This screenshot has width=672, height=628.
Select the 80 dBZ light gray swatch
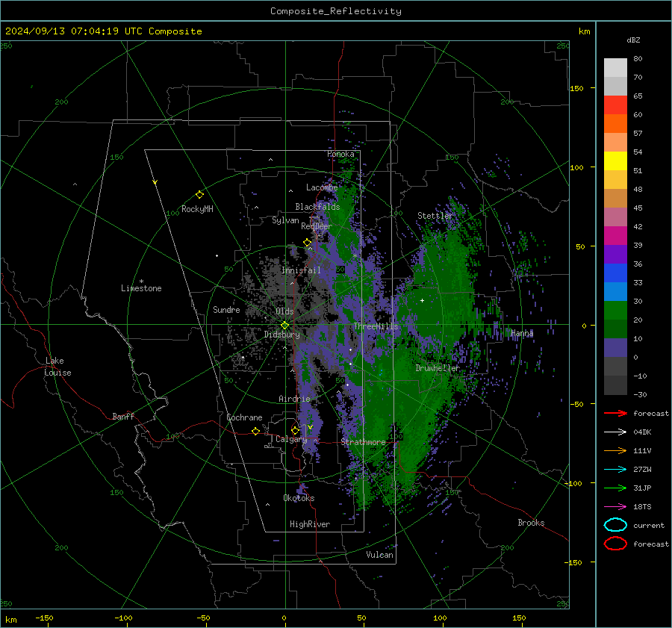[615, 68]
